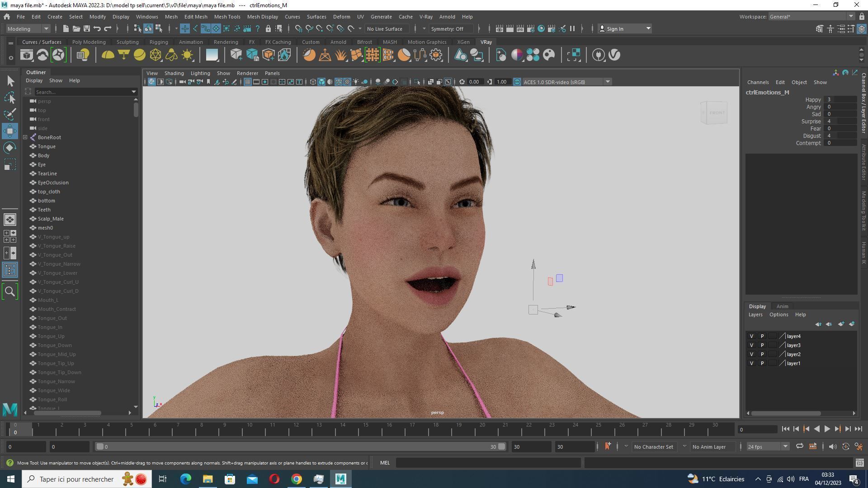
Task: Click the Sign In button
Action: [x=615, y=28]
